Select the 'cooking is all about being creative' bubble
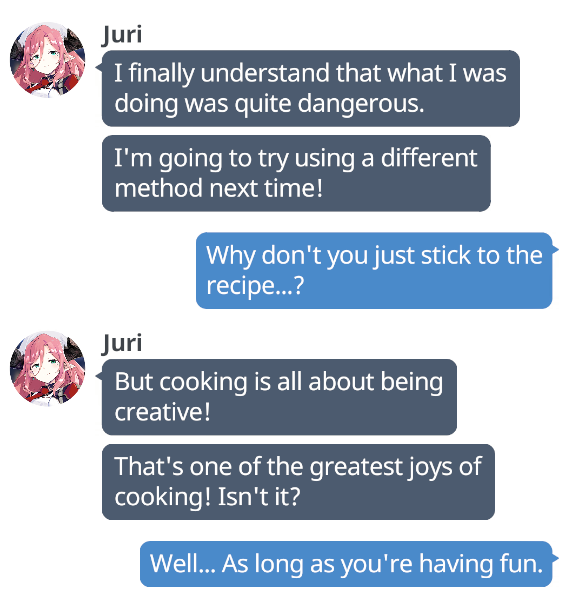The height and width of the screenshot is (591, 566). click(279, 397)
